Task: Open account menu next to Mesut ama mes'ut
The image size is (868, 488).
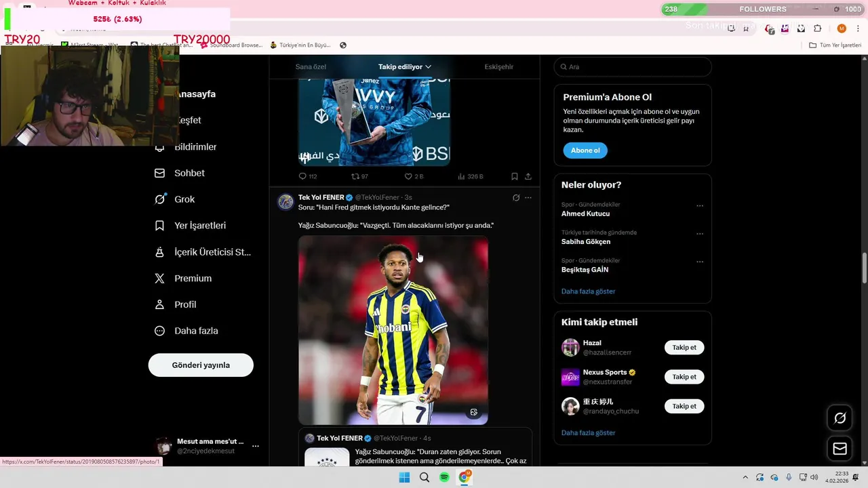Action: (255, 446)
